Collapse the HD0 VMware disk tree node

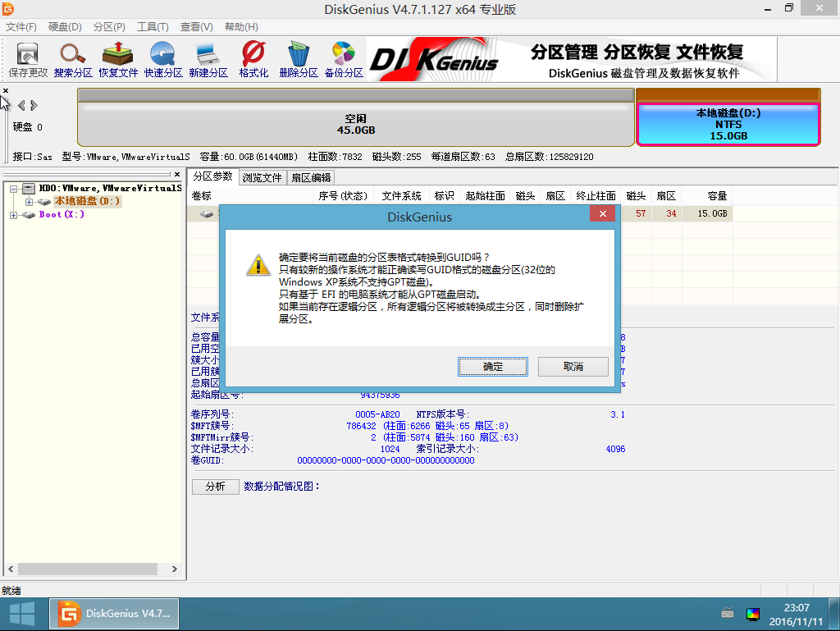point(13,189)
